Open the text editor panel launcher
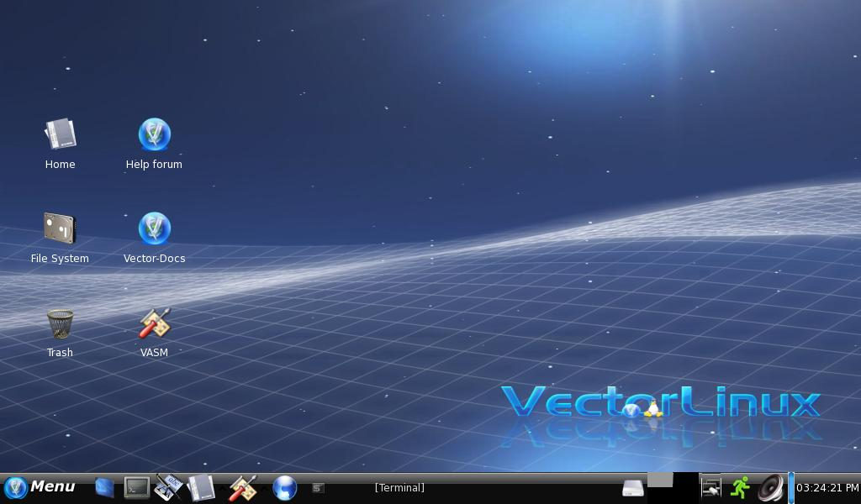The image size is (861, 504). coord(168,487)
